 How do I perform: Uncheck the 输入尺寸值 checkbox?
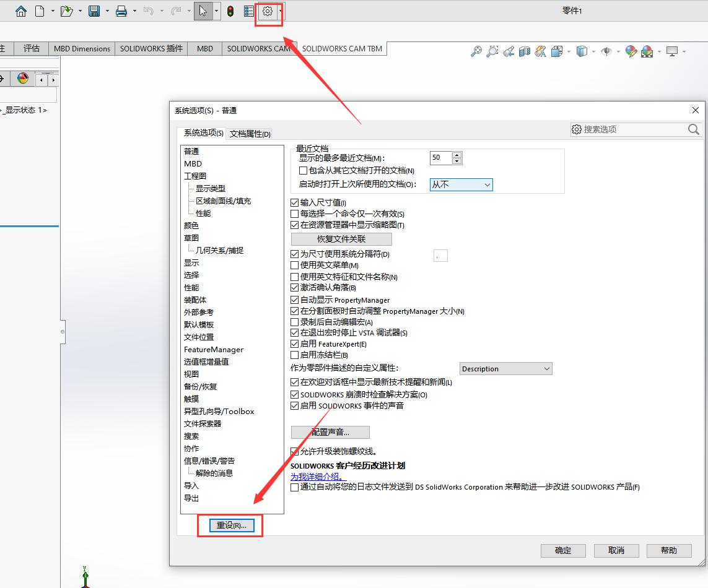(295, 202)
